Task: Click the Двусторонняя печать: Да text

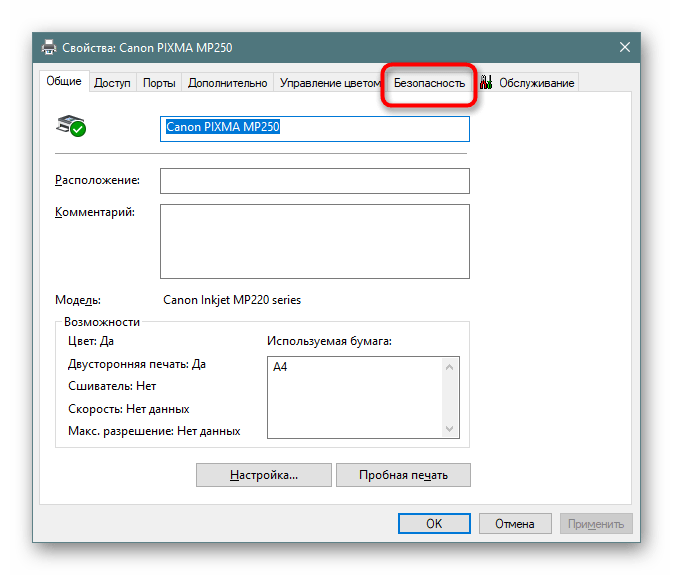Action: [136, 364]
